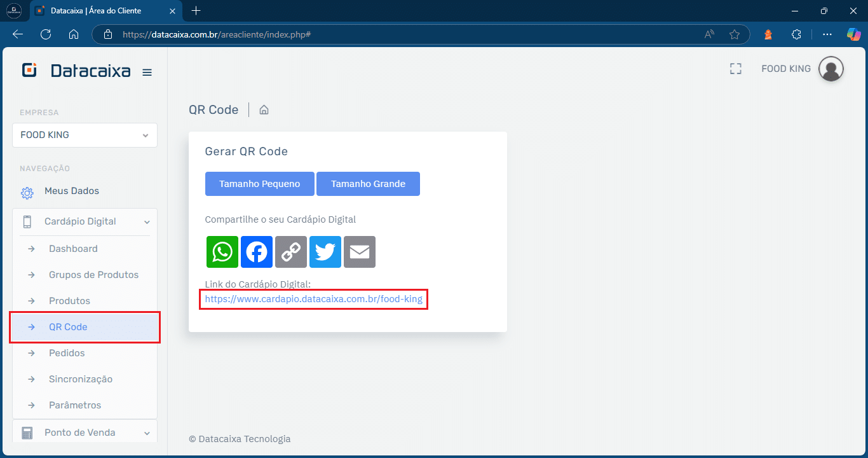The width and height of the screenshot is (868, 458).
Task: Open Meus Dados in navigation
Action: pos(71,191)
